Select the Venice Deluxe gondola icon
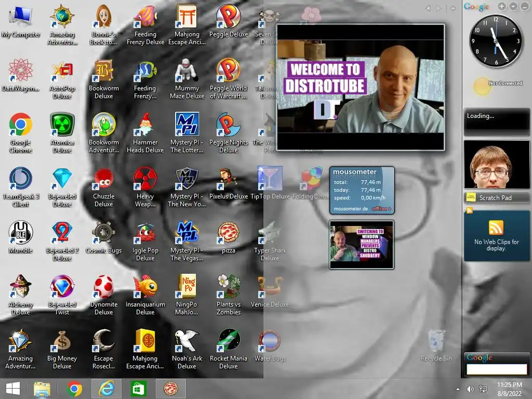Image resolution: width=532 pixels, height=399 pixels. (x=270, y=286)
